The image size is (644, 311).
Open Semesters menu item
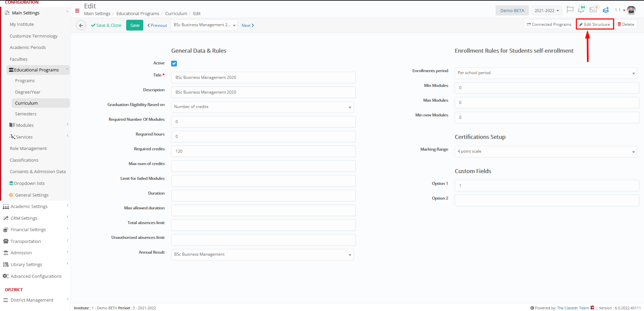26,114
